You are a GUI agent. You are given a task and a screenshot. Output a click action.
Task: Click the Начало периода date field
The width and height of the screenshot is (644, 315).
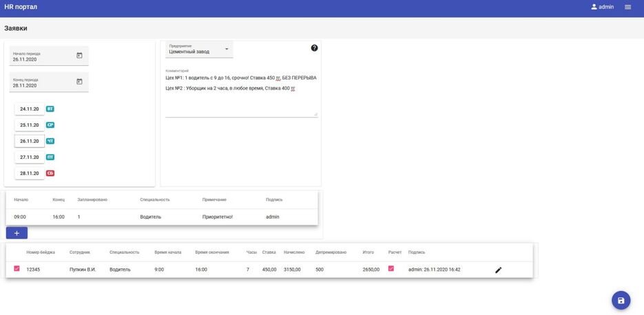click(49, 56)
